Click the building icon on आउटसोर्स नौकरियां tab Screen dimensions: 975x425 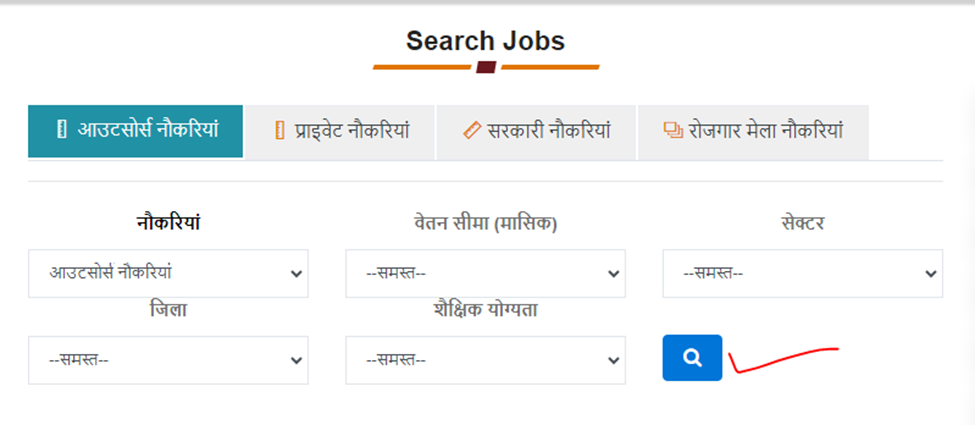tap(61, 131)
